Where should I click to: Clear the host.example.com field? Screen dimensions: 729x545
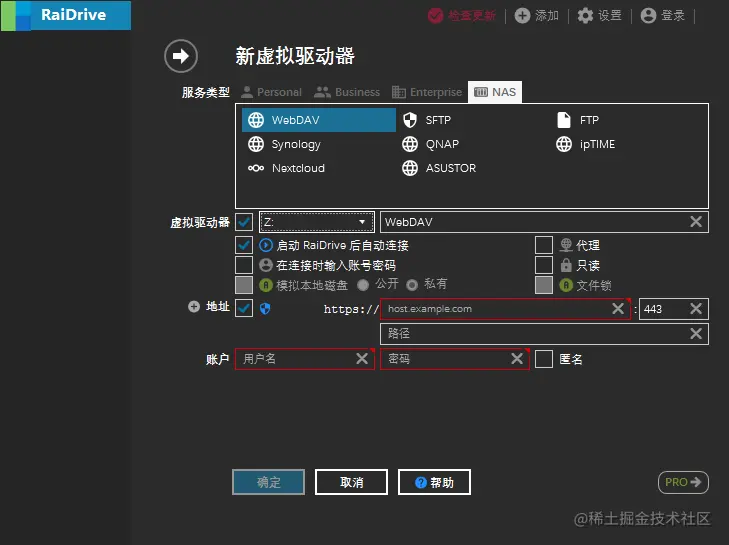[x=618, y=309]
